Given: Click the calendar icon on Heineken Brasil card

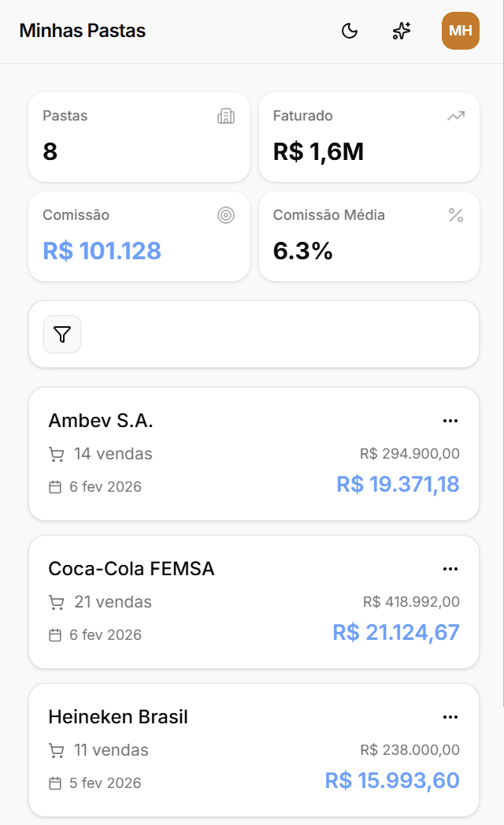Looking at the screenshot, I should (56, 782).
